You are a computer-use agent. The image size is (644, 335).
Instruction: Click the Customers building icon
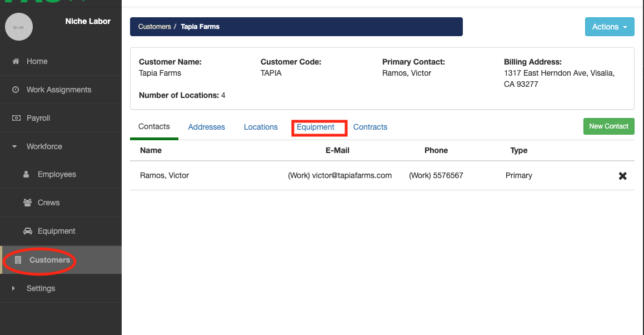(18, 260)
